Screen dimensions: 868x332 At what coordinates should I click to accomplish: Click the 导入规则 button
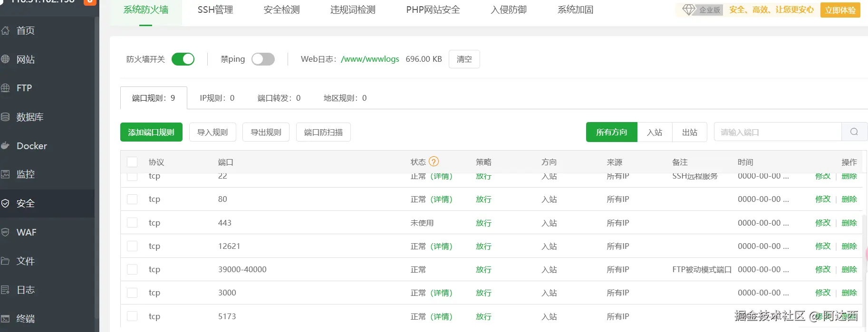click(212, 132)
